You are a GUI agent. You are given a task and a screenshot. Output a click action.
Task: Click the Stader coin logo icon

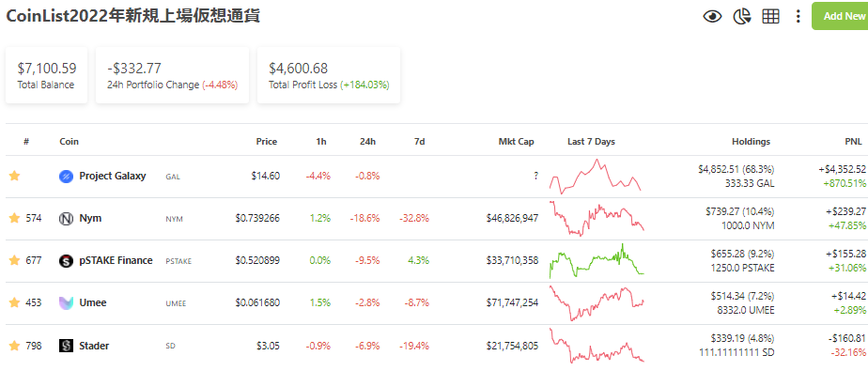coord(66,346)
